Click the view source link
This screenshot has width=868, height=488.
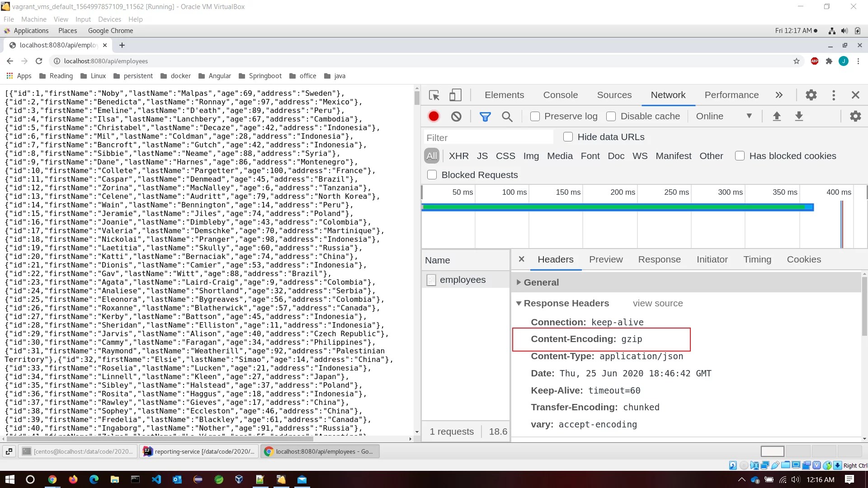click(x=658, y=304)
